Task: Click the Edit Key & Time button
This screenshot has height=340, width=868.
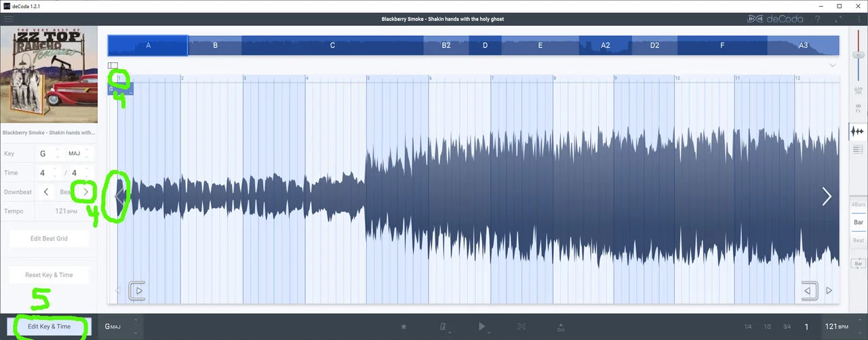Action: (x=49, y=326)
